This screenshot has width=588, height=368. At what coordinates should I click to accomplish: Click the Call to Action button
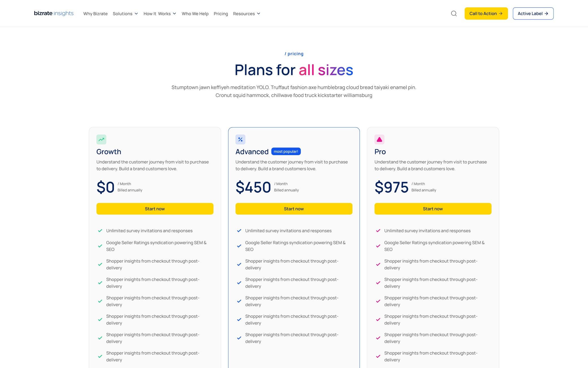(486, 13)
